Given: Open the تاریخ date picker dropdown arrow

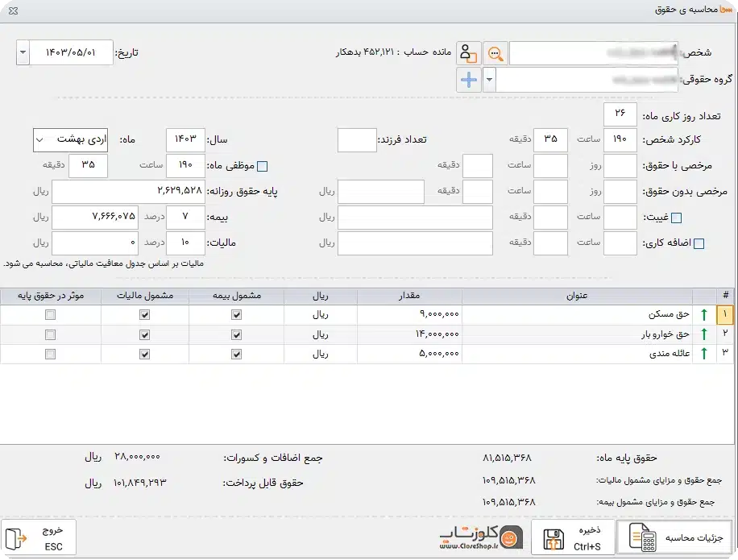Looking at the screenshot, I should pos(23,52).
